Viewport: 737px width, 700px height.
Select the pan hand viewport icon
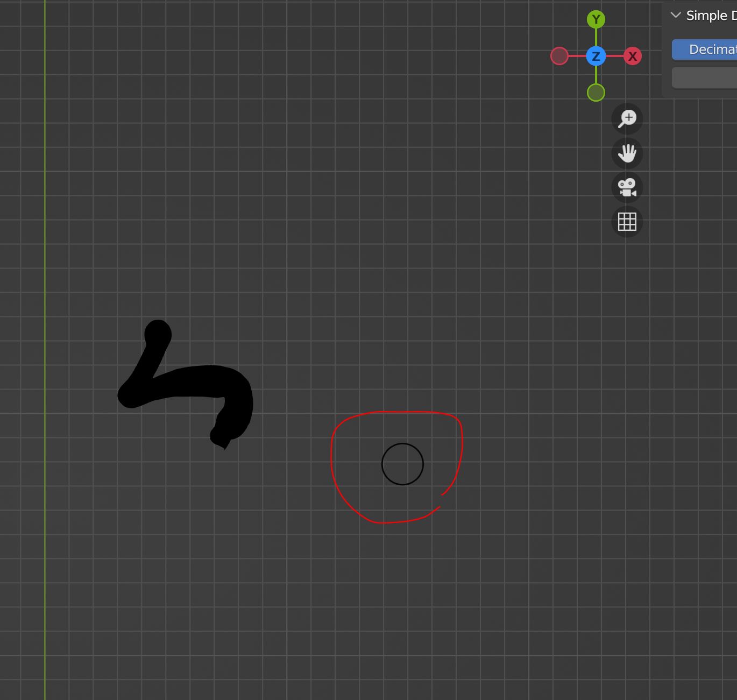(627, 153)
